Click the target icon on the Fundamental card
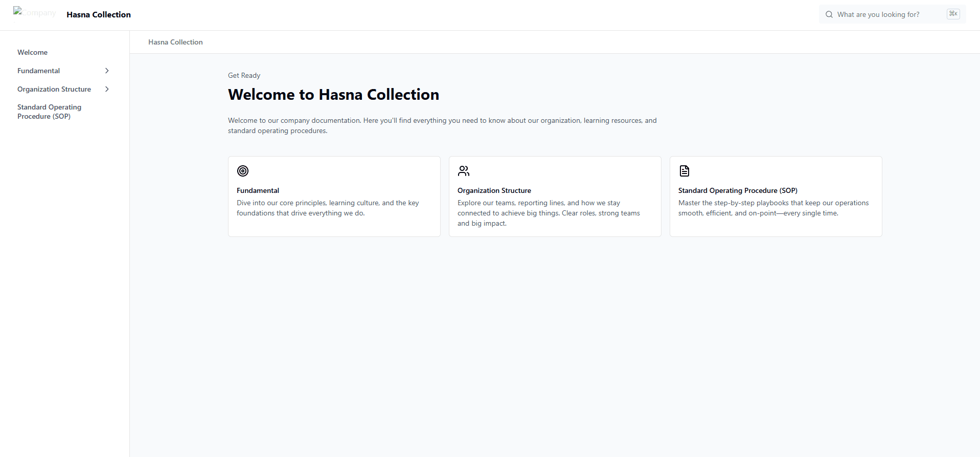The image size is (980, 457). coord(243,171)
